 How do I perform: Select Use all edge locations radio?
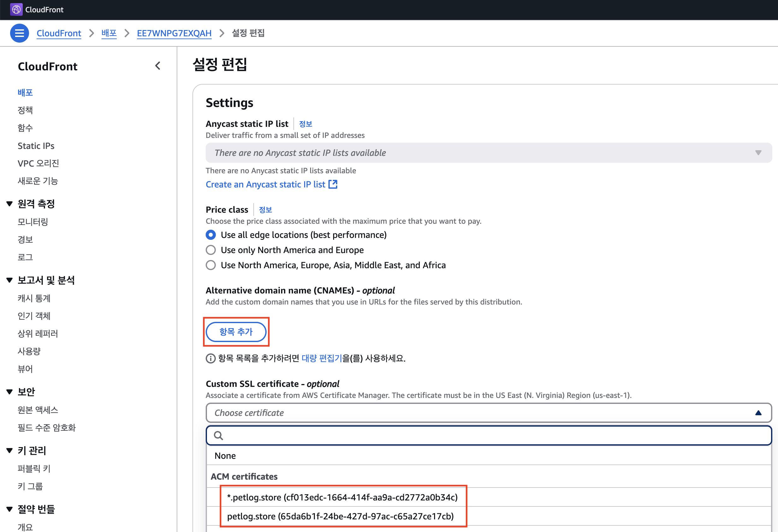210,235
